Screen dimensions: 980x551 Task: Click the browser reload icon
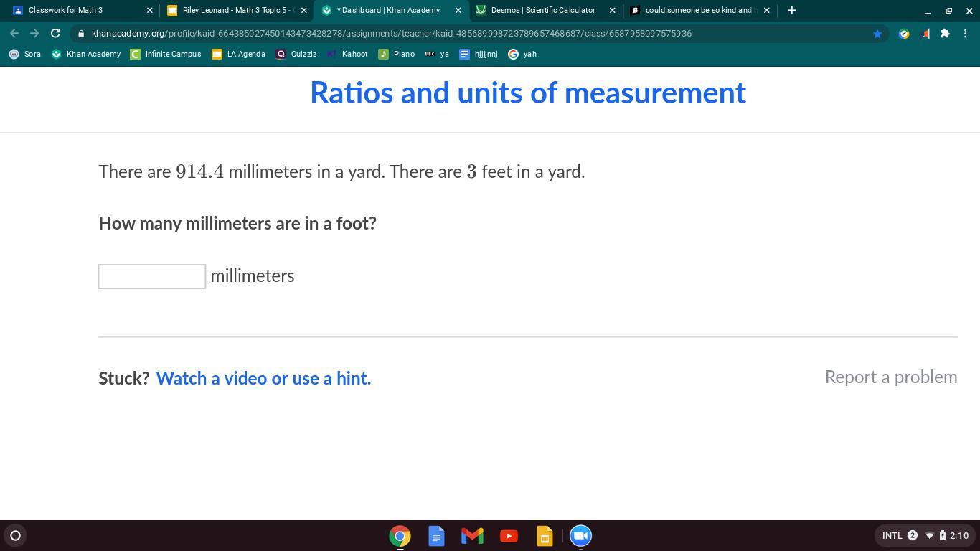pos(55,34)
